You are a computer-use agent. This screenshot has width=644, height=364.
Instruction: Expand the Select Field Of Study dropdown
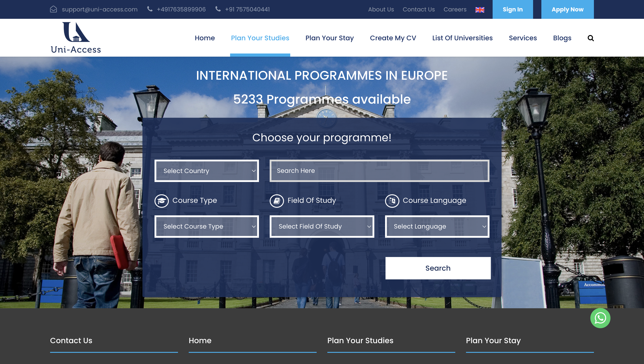(x=322, y=226)
